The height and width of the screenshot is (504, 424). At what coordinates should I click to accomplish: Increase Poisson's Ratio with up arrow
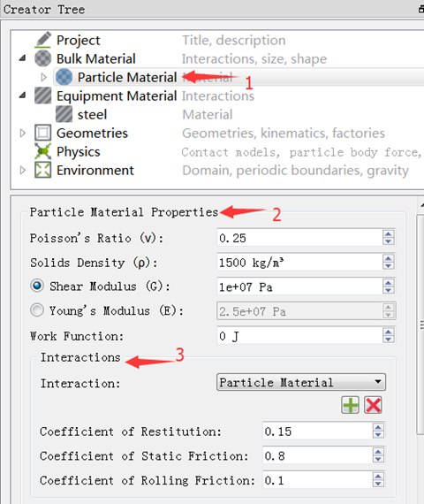point(389,234)
